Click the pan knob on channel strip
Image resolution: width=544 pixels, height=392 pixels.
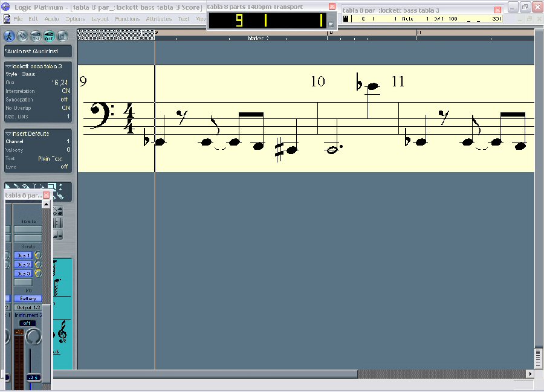[34, 336]
